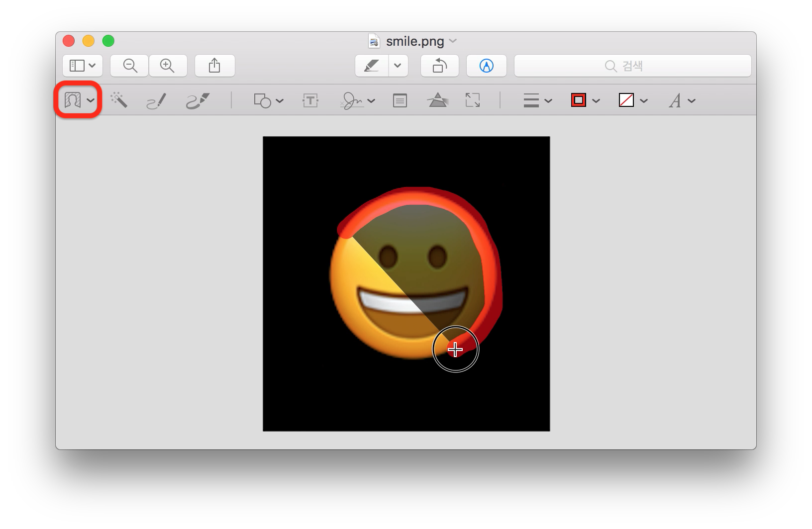This screenshot has height=529, width=812.
Task: Zoom out of the image
Action: [x=130, y=66]
